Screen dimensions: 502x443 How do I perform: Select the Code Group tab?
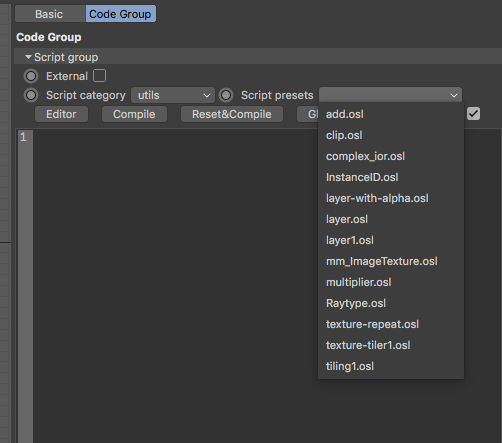tap(120, 14)
